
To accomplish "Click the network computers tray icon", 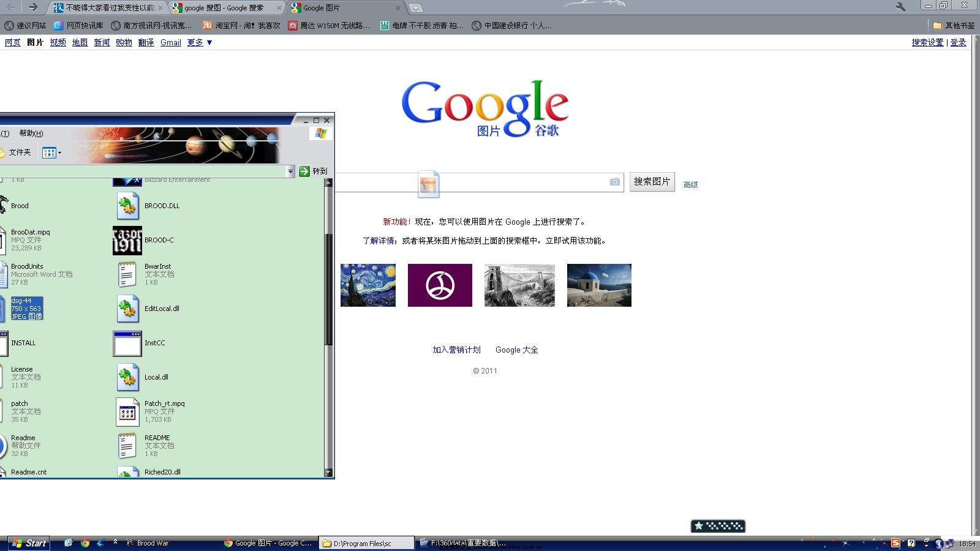I will [x=949, y=543].
